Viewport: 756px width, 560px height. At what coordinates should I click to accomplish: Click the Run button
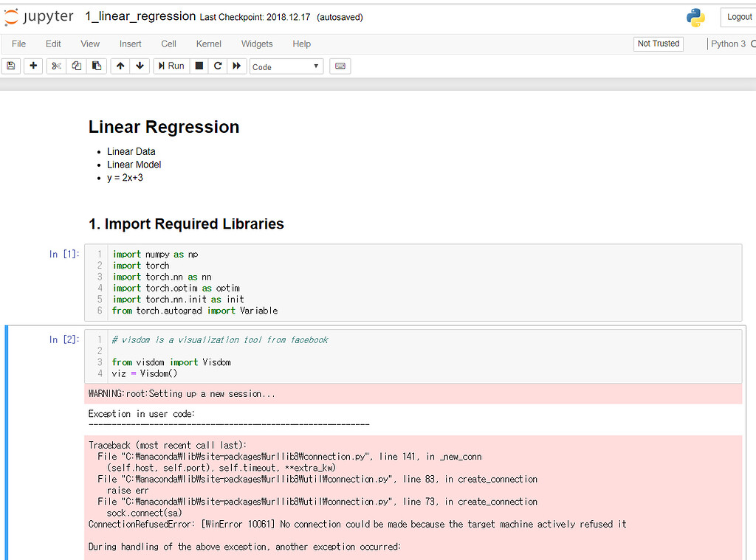[x=171, y=66]
